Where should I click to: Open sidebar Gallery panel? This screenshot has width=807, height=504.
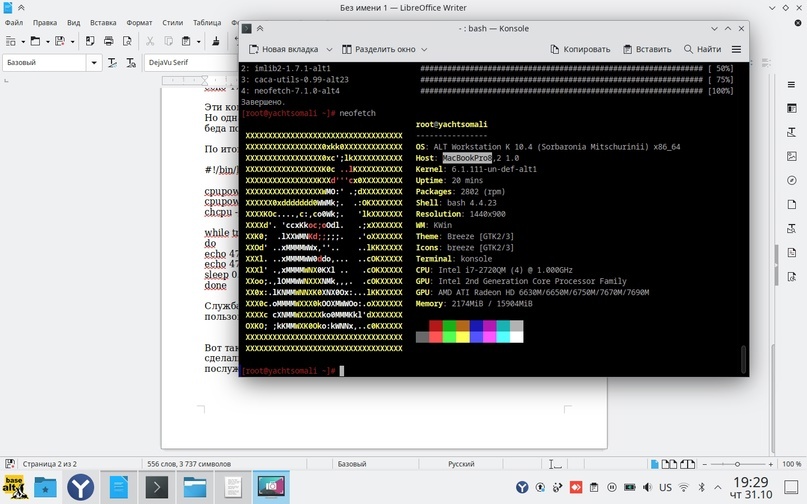(x=792, y=156)
